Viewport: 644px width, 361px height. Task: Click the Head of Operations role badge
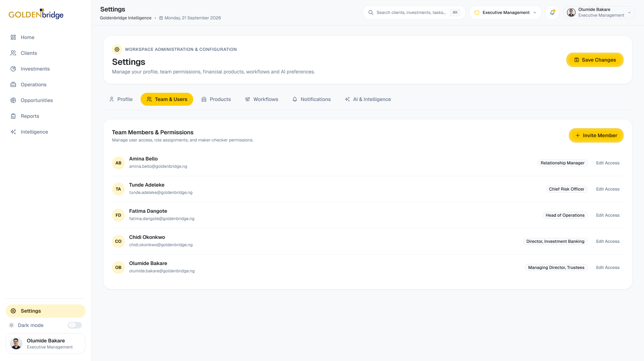coord(565,215)
